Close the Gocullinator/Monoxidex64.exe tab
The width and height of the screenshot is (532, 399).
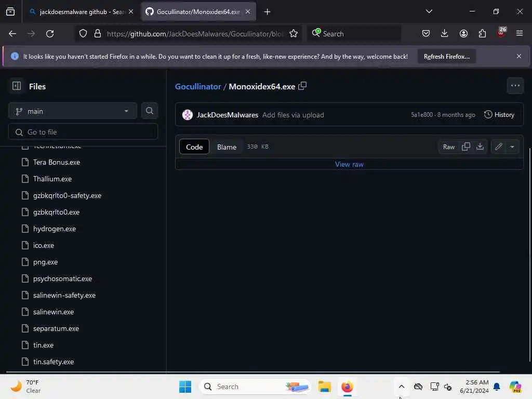[x=248, y=11]
